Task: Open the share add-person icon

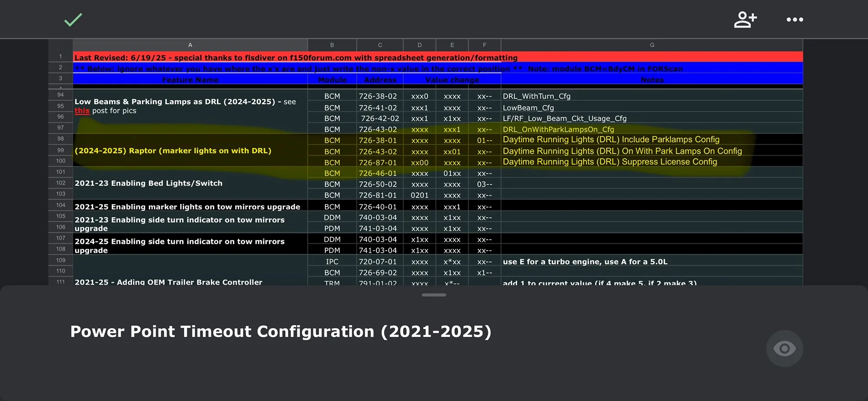Action: coord(745,20)
